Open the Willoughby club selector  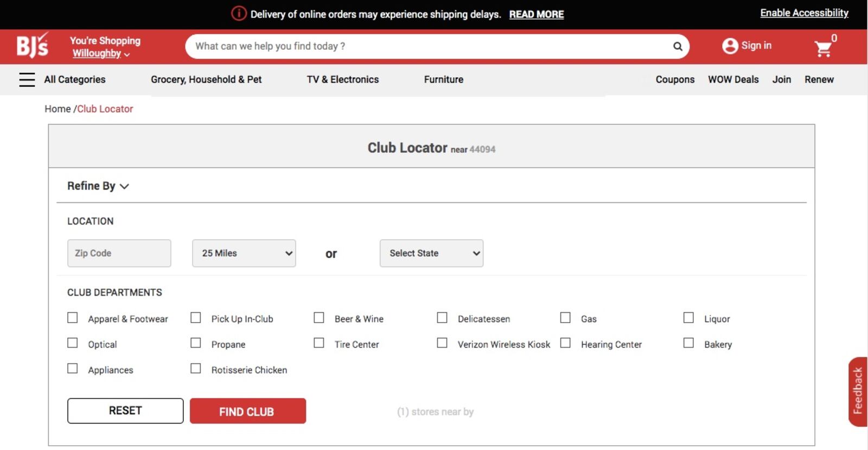101,54
